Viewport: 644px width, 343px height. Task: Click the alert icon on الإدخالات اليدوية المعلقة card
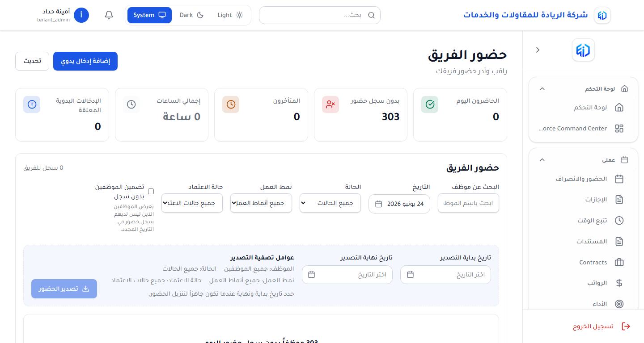click(x=32, y=105)
